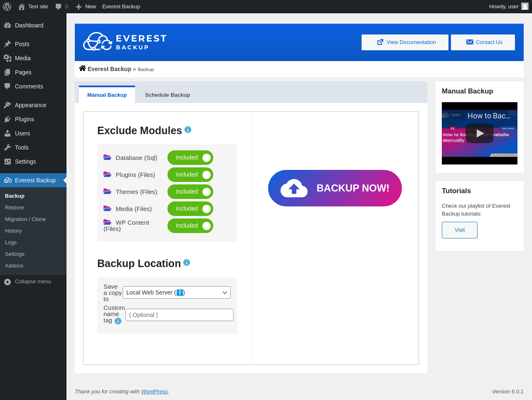Click the Pages icon in sidebar
This screenshot has height=400, width=532.
coord(7,72)
